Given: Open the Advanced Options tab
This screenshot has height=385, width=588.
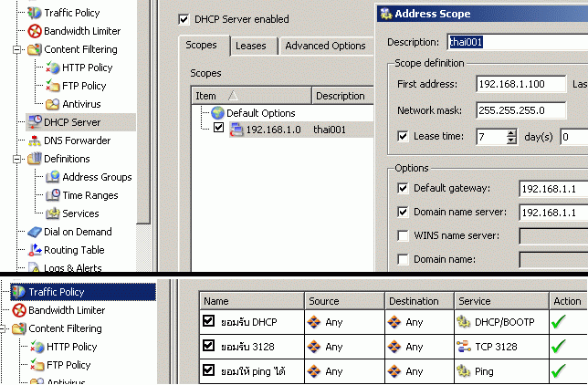Looking at the screenshot, I should pos(325,46).
